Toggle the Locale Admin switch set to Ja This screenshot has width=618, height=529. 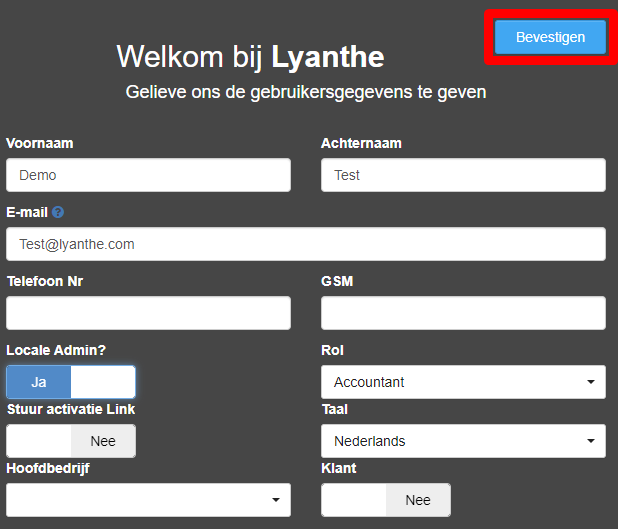(x=71, y=382)
